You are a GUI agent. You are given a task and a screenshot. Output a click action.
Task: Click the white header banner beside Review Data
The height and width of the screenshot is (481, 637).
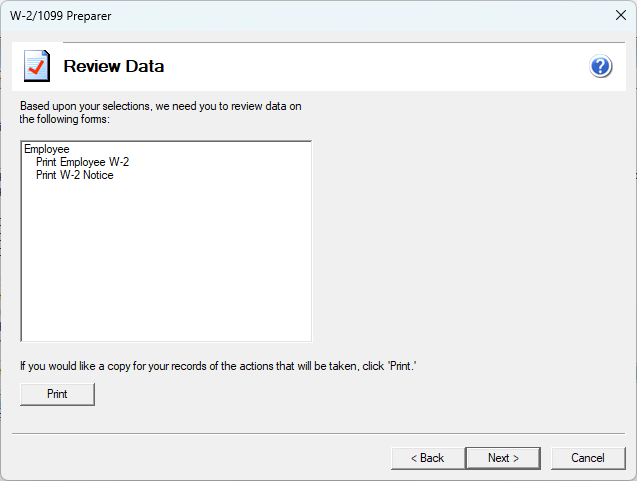tap(380, 67)
